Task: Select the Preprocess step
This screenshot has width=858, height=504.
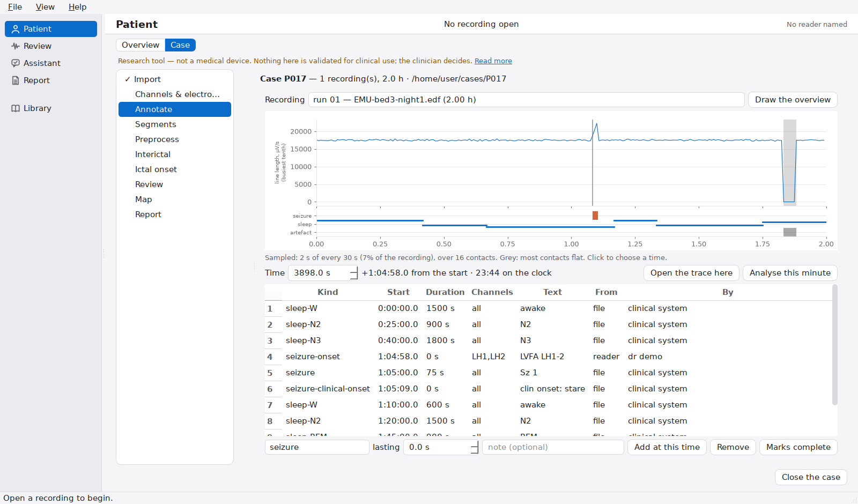Action: pos(175,139)
